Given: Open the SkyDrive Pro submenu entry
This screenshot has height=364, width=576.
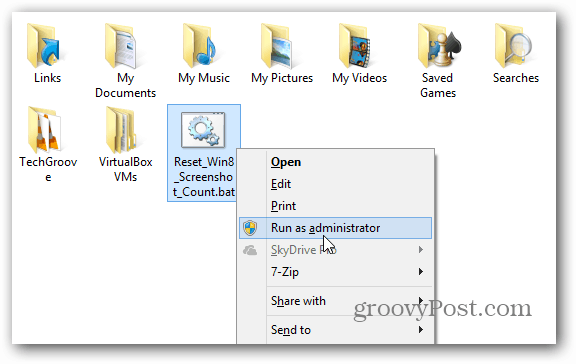Looking at the screenshot, I should 335,250.
